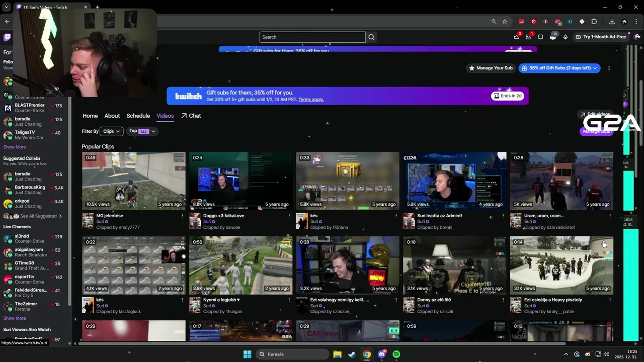Screen dimensions: 644x362
Task: Switch to the About tab
Action: (112, 116)
